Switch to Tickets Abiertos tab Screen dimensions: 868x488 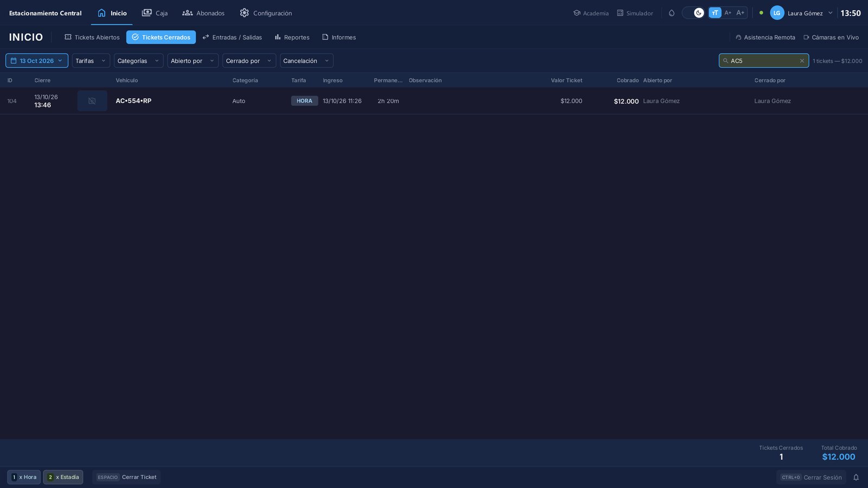pyautogui.click(x=92, y=37)
